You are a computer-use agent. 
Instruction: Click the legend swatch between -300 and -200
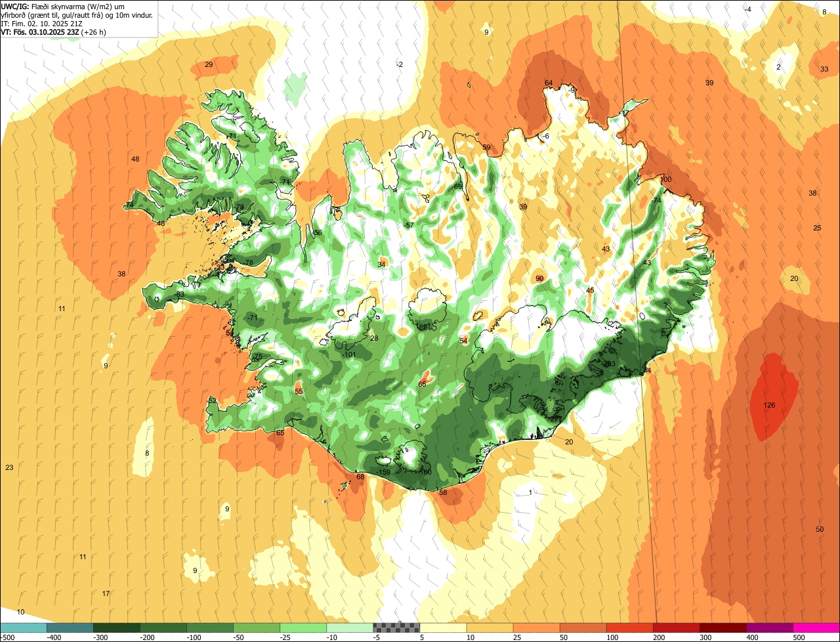click(x=116, y=628)
